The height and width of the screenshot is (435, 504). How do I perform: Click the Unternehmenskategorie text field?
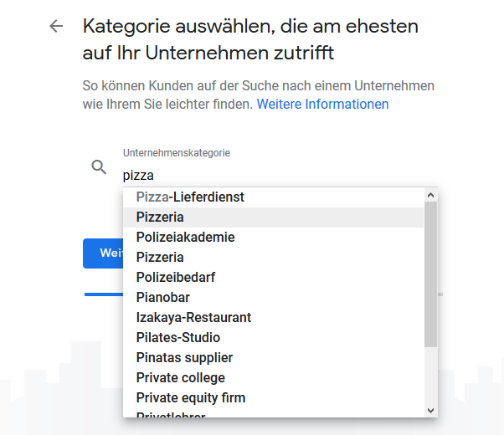[x=276, y=176]
